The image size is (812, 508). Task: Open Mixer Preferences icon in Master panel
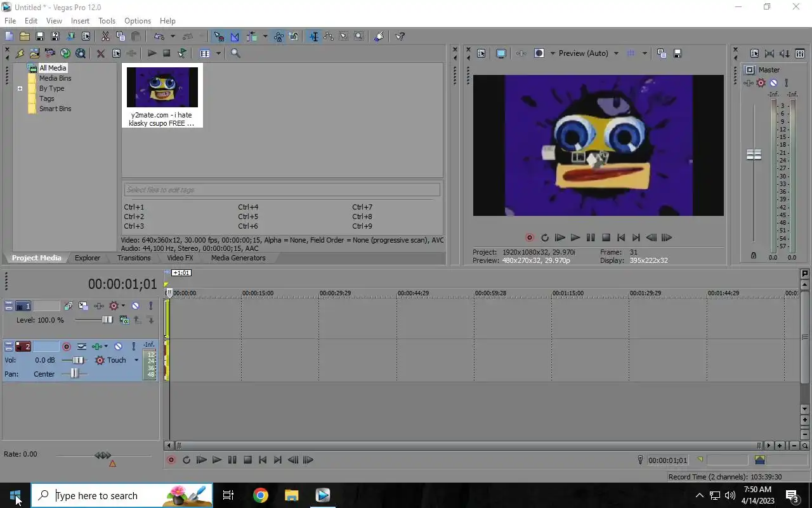tap(754, 53)
